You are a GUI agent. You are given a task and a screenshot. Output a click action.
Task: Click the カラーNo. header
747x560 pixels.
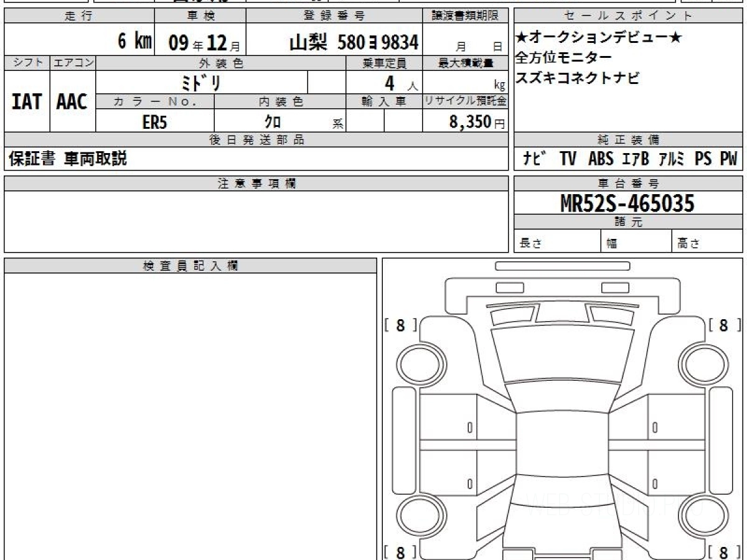(155, 101)
